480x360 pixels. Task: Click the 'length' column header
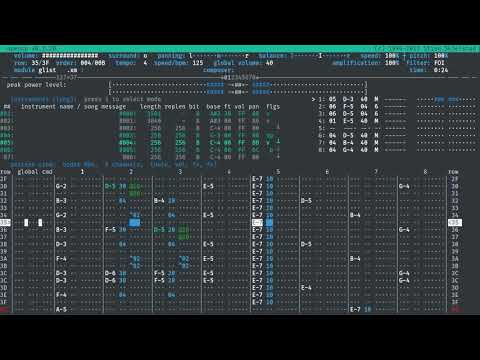click(150, 107)
